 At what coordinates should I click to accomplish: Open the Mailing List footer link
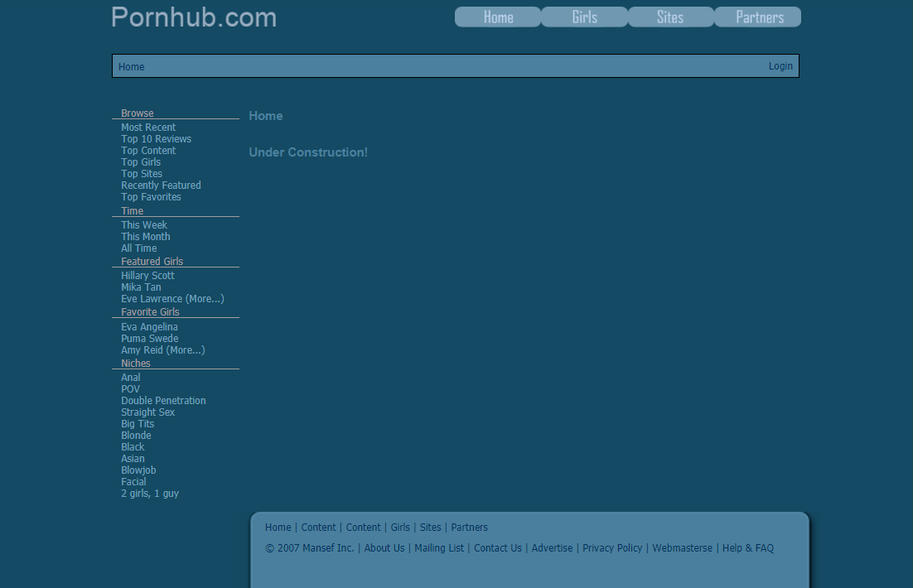point(439,548)
